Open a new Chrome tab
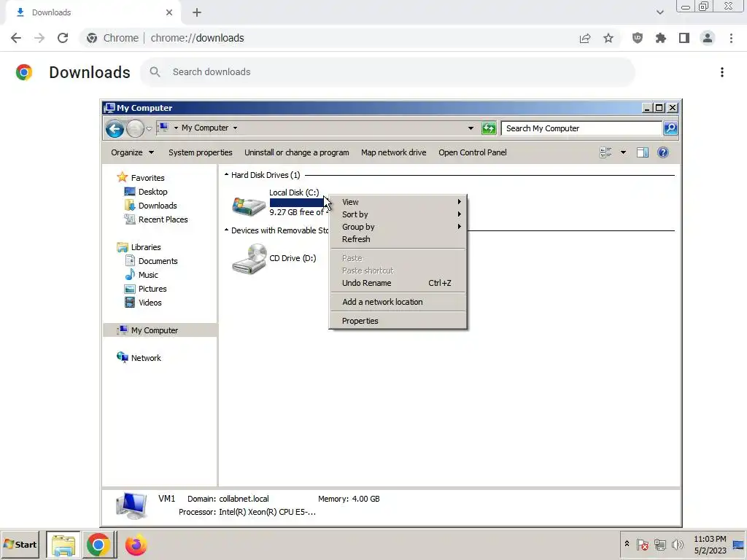 tap(197, 12)
